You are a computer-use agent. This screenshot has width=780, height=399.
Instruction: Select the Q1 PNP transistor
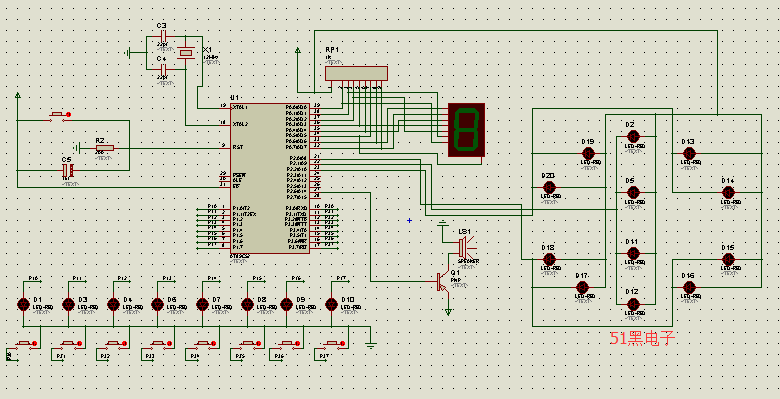click(x=443, y=282)
